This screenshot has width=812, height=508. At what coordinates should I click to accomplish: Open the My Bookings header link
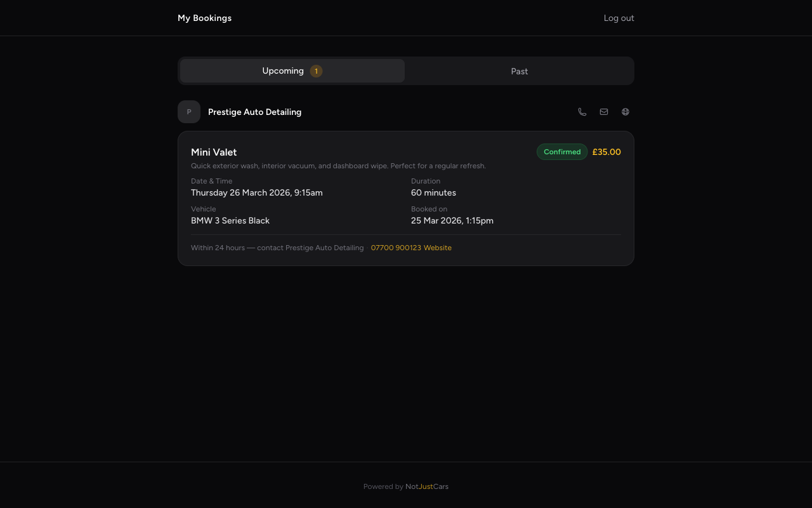point(204,18)
